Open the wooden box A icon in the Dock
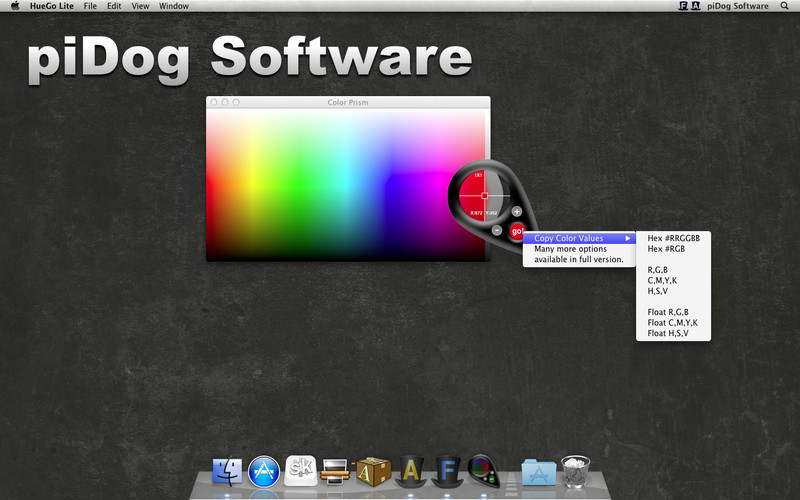This screenshot has width=800, height=500. coord(373,471)
